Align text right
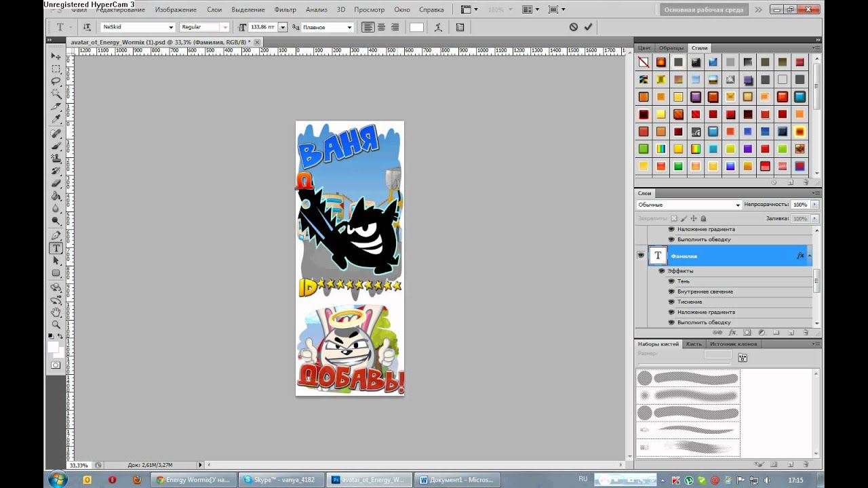The width and height of the screenshot is (868, 488). click(x=395, y=27)
